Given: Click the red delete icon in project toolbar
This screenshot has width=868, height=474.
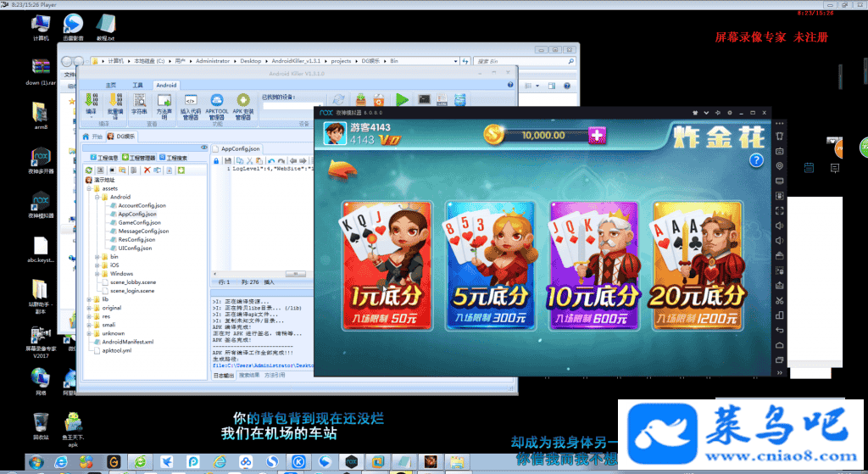Looking at the screenshot, I should click(x=146, y=170).
